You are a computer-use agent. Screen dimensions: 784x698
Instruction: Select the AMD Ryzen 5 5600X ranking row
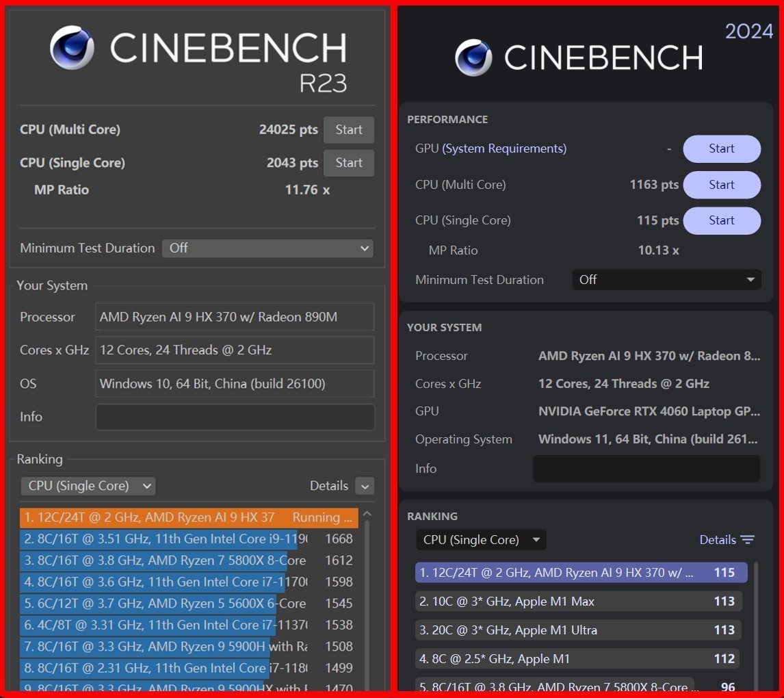(x=164, y=604)
